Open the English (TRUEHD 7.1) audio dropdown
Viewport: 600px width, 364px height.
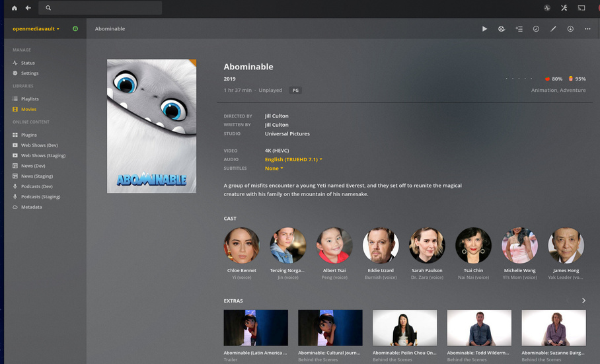click(x=293, y=159)
